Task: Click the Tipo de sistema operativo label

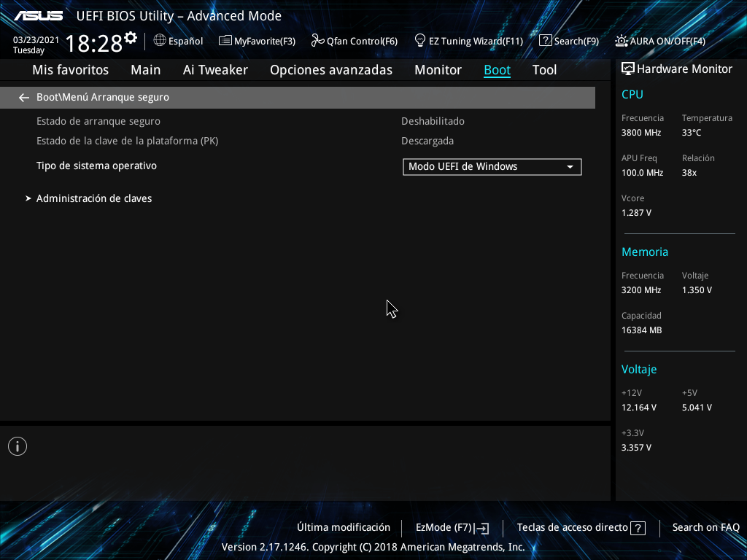Action: pos(97,166)
